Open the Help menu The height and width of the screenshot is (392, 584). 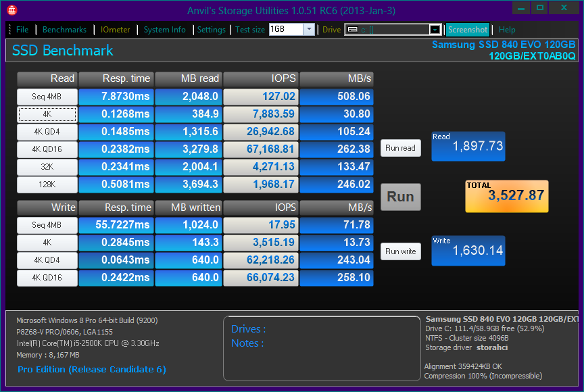coord(507,30)
